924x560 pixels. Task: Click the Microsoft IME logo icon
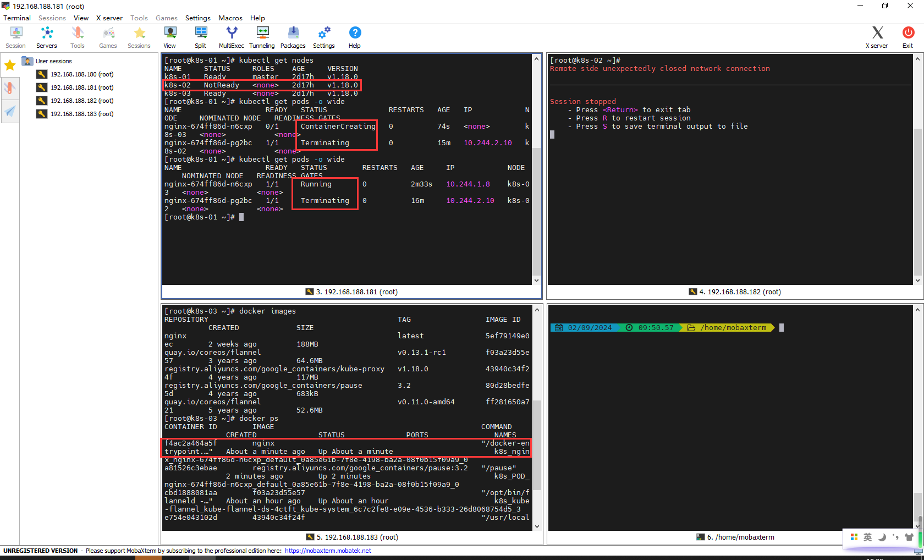coord(854,537)
